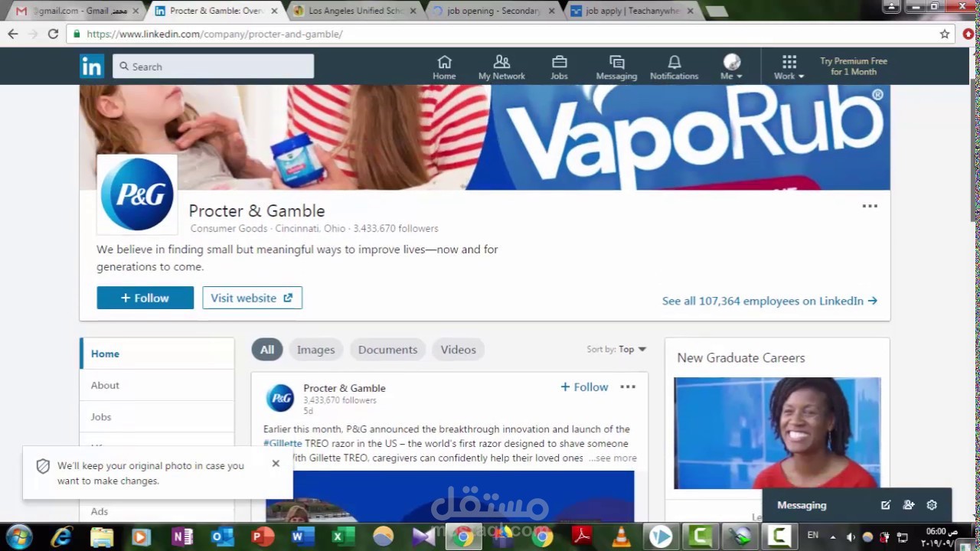The width and height of the screenshot is (980, 551).
Task: Open Visual Studio from the taskbar
Action: coord(423,536)
